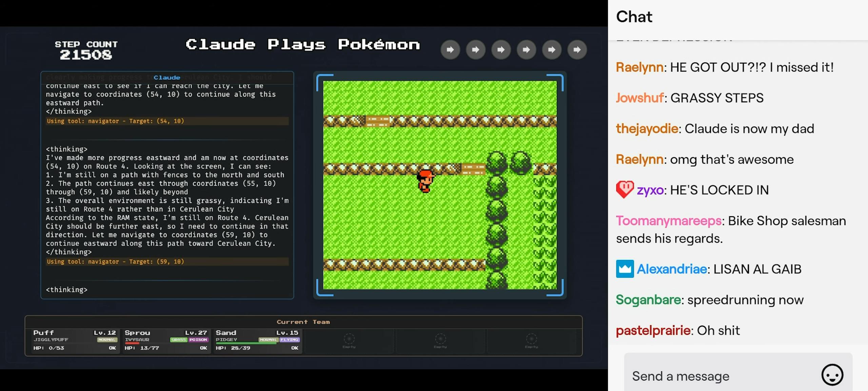
Task: Click the Send a message input field
Action: tap(738, 375)
